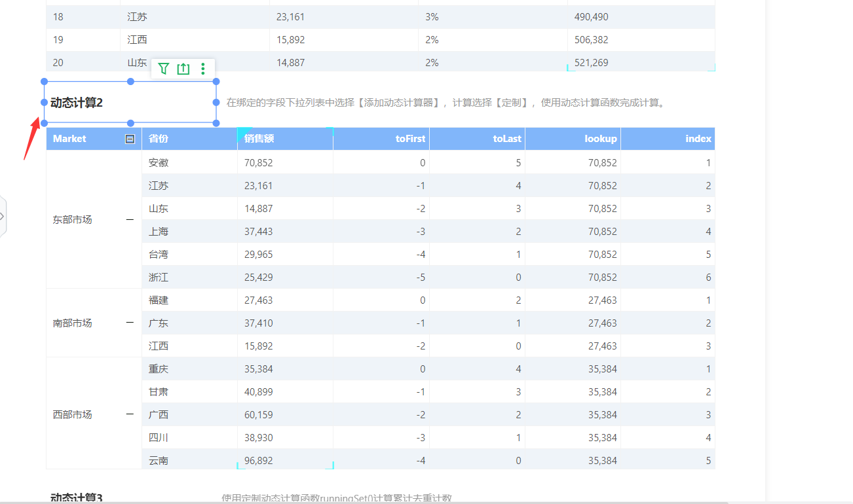Click the 3% percentage in the 江苏 row
The width and height of the screenshot is (853, 504).
click(x=432, y=16)
